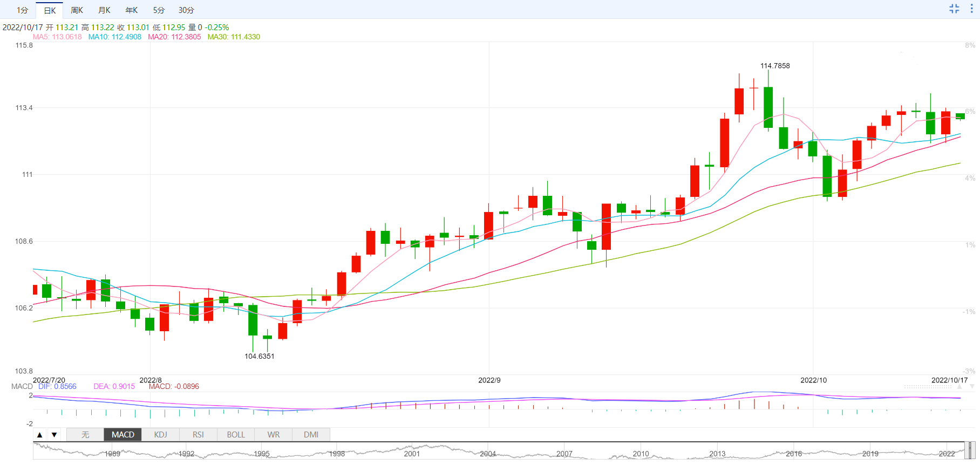The height and width of the screenshot is (472, 980).
Task: Show the WR indicator
Action: 274,435
